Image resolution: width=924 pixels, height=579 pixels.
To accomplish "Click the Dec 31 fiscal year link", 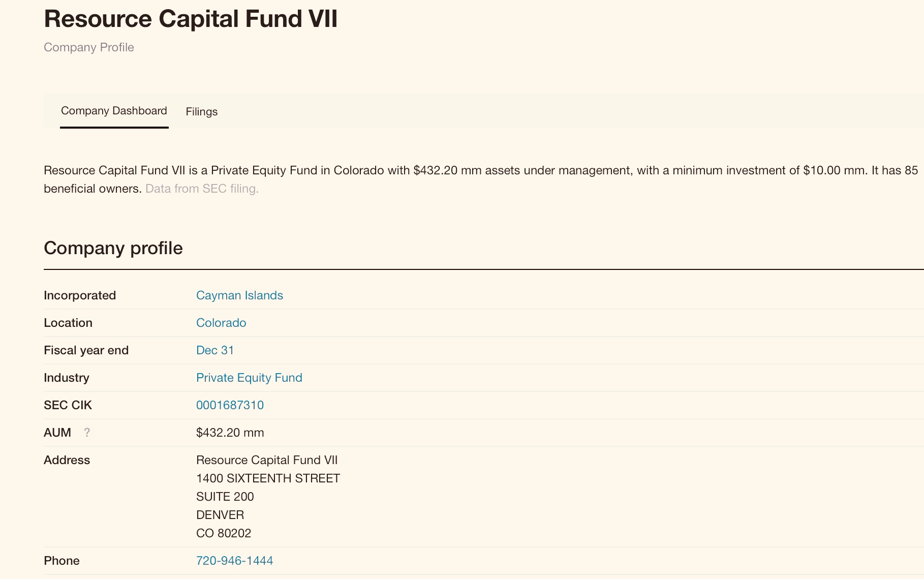I will [215, 350].
